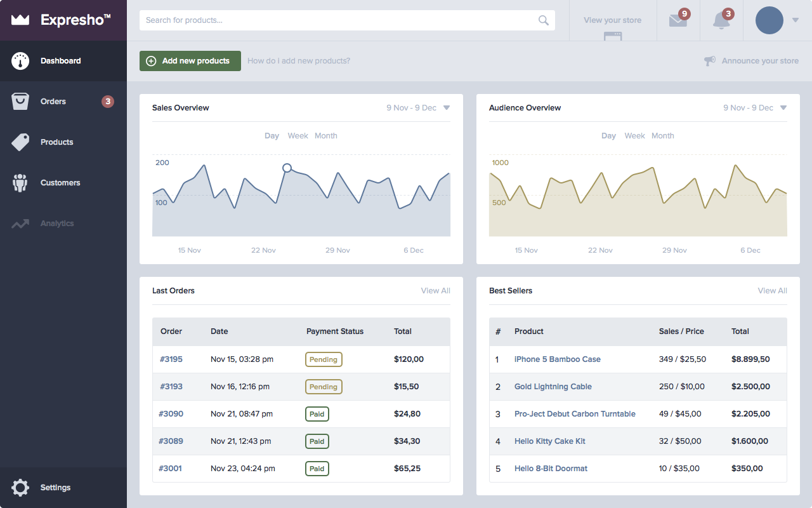Viewport: 812px width, 508px height.
Task: Click the '349 / $25,50' sales cell
Action: (x=683, y=359)
